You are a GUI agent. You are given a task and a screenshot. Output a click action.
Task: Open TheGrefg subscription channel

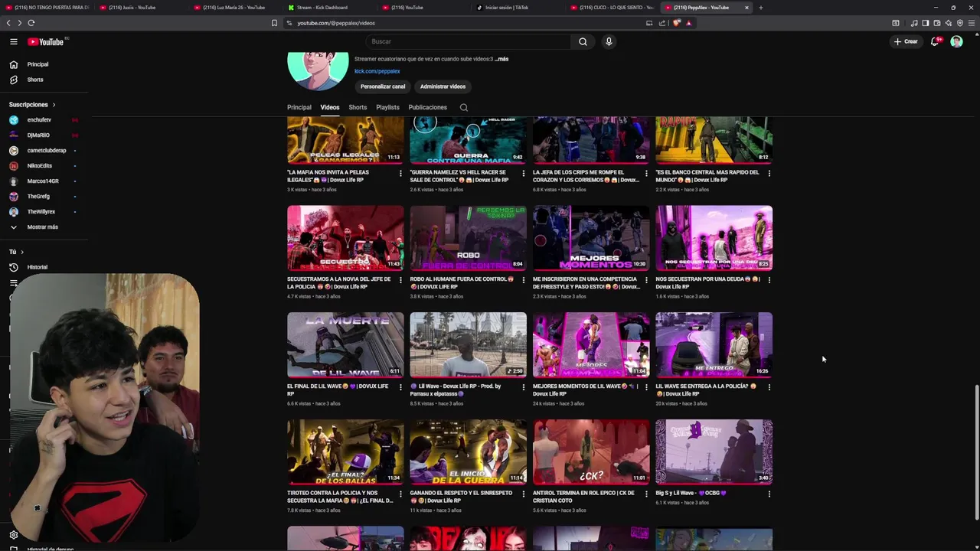tap(38, 197)
